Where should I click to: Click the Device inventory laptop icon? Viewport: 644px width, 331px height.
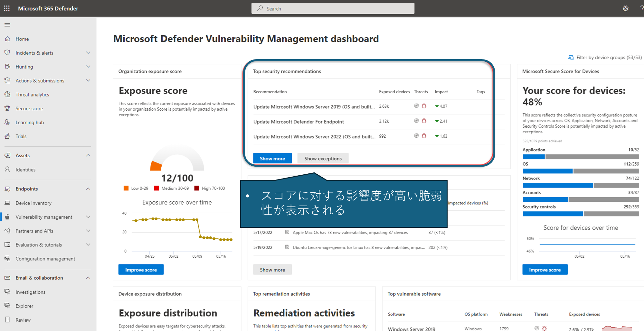pos(7,203)
